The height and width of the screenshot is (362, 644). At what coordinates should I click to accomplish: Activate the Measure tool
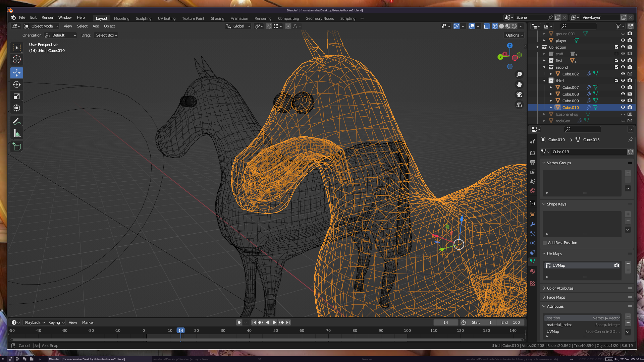pyautogui.click(x=16, y=134)
